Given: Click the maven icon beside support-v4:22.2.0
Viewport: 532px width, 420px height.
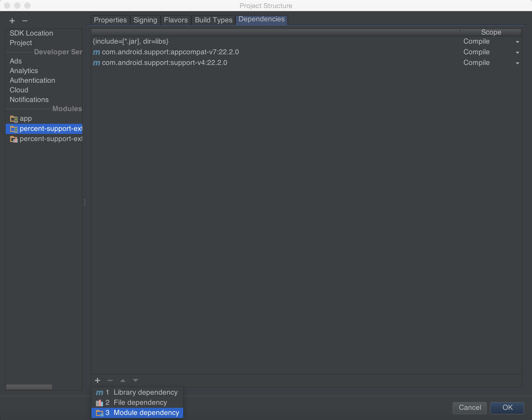Looking at the screenshot, I should (96, 63).
